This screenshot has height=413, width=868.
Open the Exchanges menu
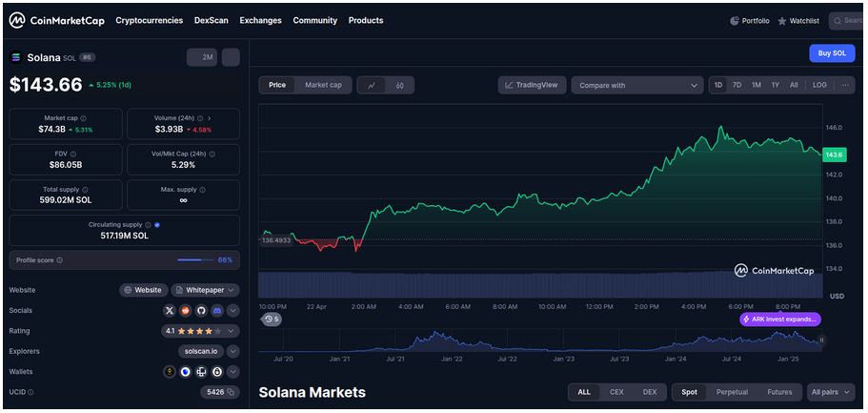260,21
